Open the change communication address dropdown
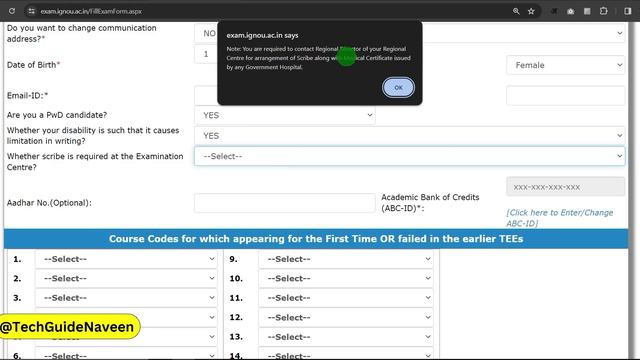Viewport: 640px width, 360px height. [409, 33]
